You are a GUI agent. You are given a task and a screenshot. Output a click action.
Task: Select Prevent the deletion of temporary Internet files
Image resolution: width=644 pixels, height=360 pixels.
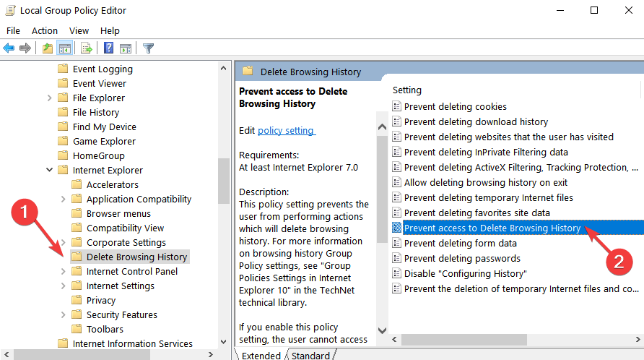[521, 288]
